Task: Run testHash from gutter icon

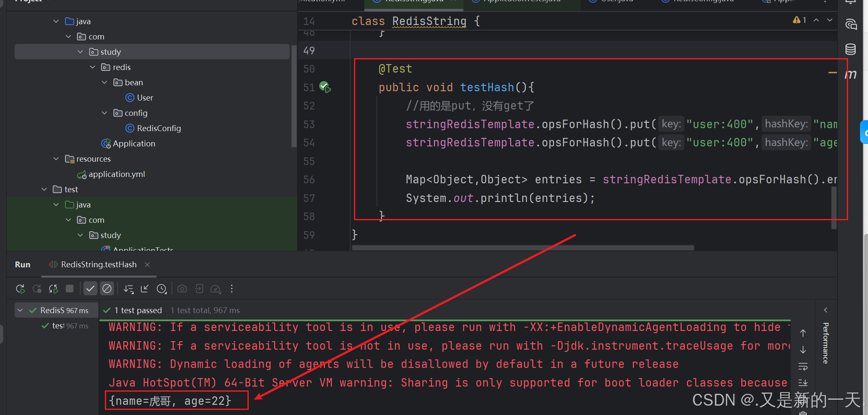Action: tap(325, 87)
